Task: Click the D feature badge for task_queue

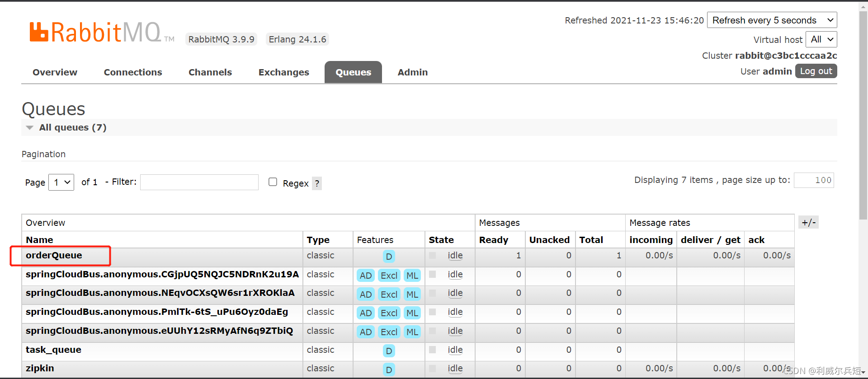Action: click(389, 351)
